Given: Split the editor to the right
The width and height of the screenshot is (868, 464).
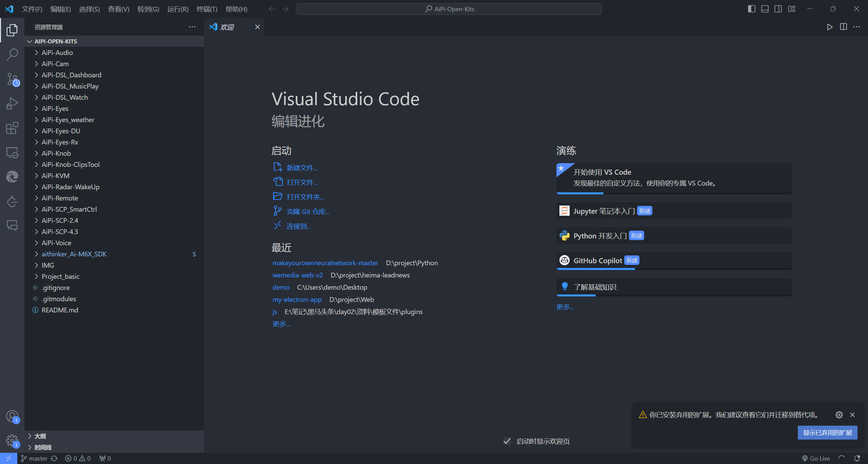Looking at the screenshot, I should pyautogui.click(x=843, y=27).
